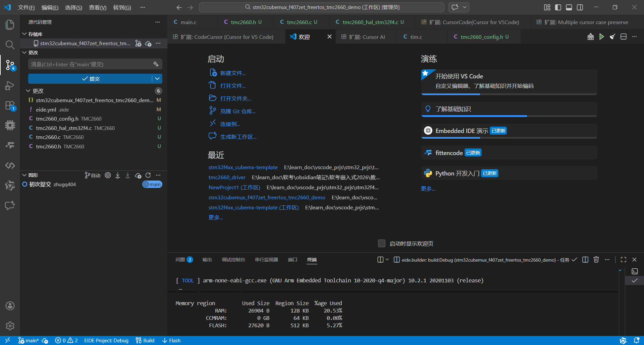This screenshot has width=644, height=345.
Task: Toggle primary side bar visibility
Action: coord(558,7)
